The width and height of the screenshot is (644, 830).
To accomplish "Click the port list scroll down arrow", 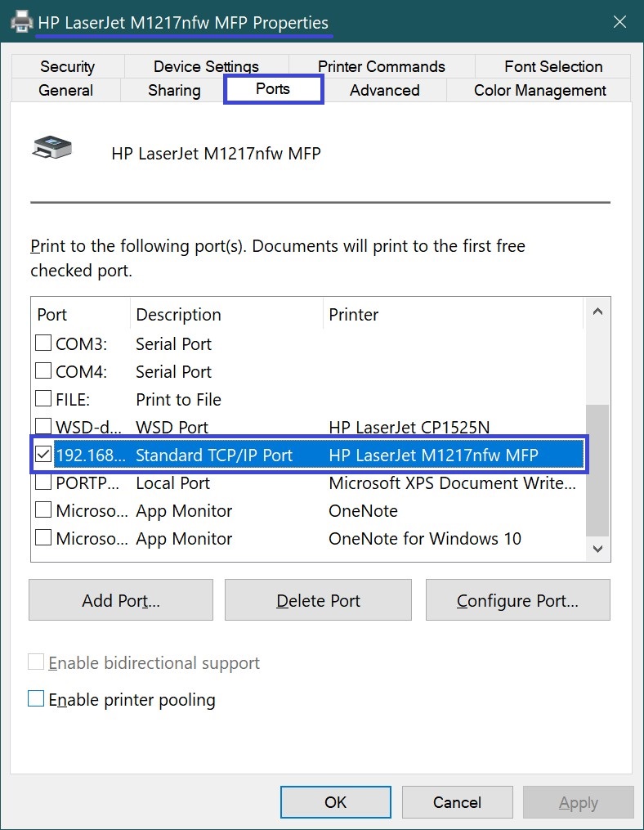I will [598, 549].
